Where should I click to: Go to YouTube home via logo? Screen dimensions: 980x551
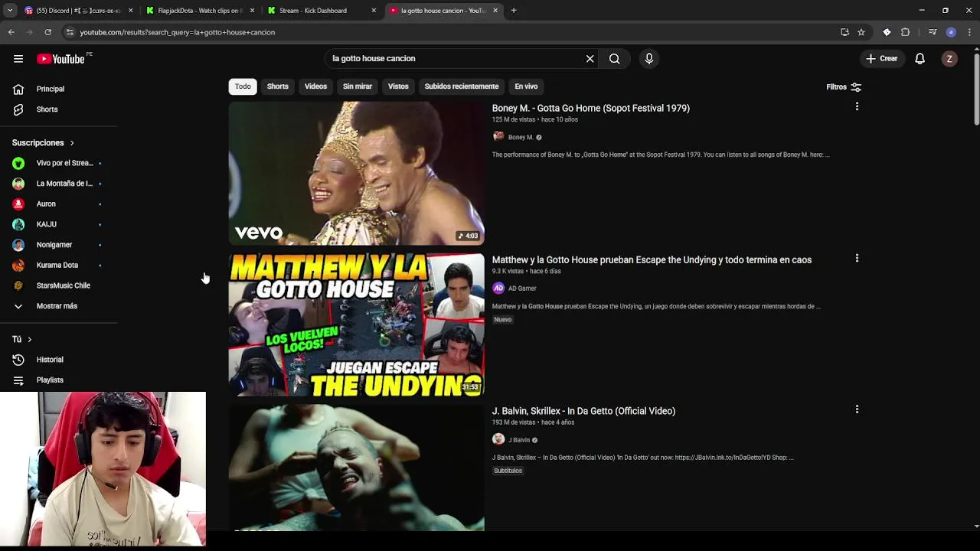pos(61,59)
